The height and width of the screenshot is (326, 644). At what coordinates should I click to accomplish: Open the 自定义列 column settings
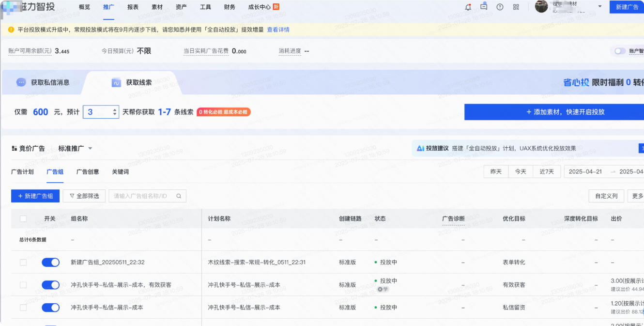(606, 196)
